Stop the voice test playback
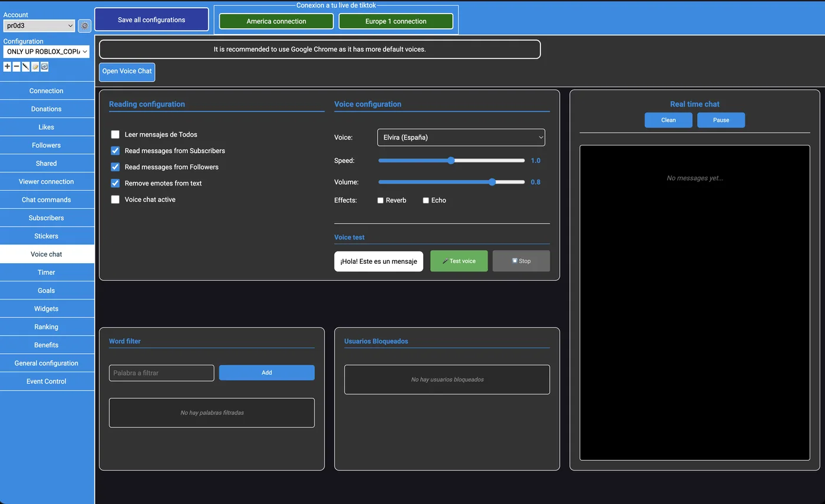The image size is (825, 504). (x=521, y=261)
